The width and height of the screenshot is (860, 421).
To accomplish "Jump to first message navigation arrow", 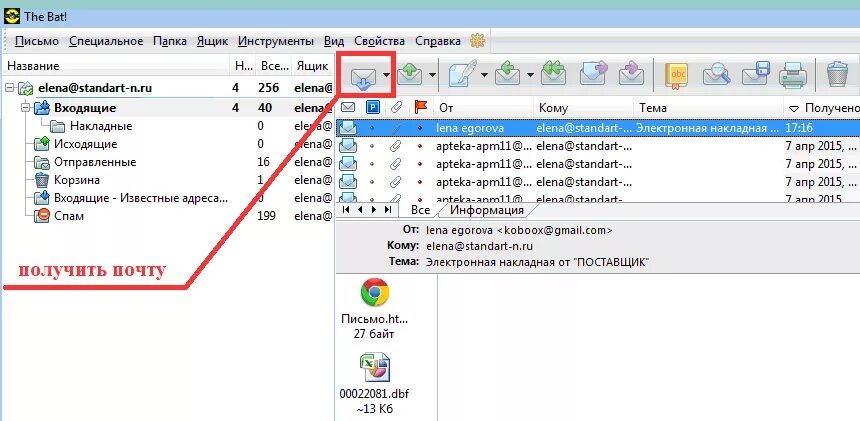I will [x=346, y=209].
